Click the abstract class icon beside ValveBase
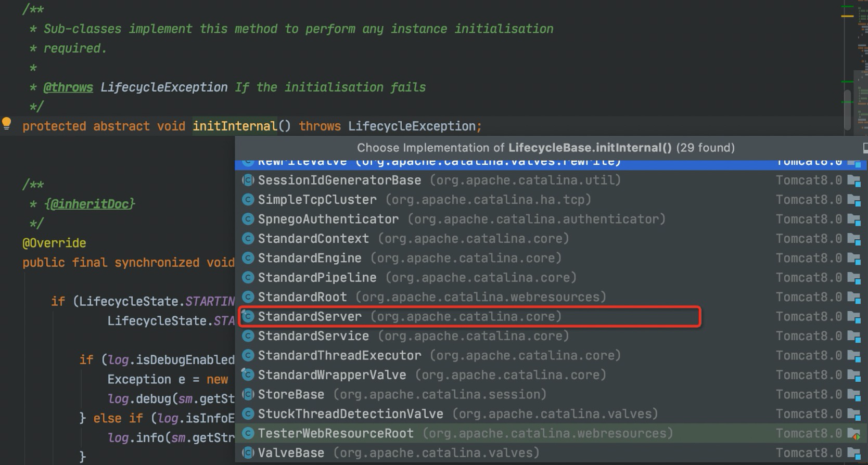868x465 pixels. coord(248,453)
